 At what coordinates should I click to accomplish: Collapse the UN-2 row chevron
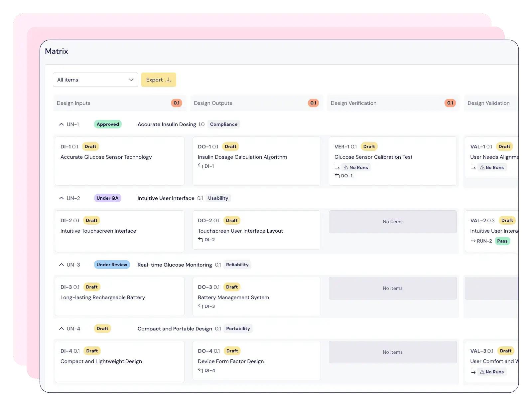tap(62, 198)
